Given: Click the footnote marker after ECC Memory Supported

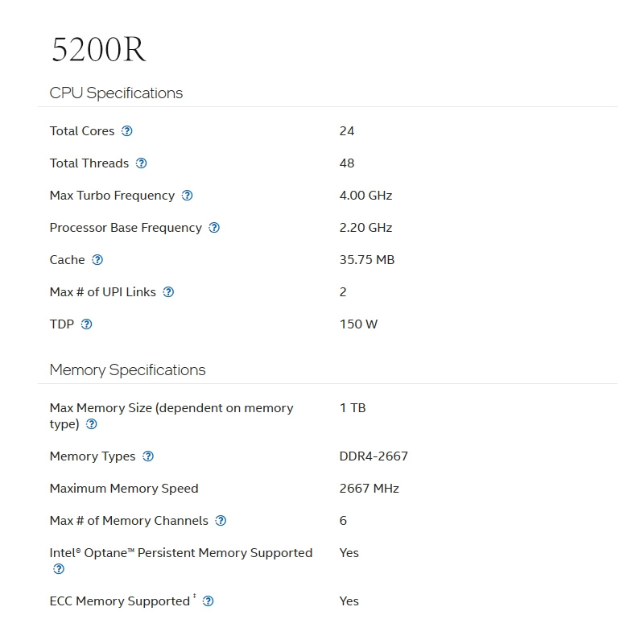Looking at the screenshot, I should [x=195, y=596].
